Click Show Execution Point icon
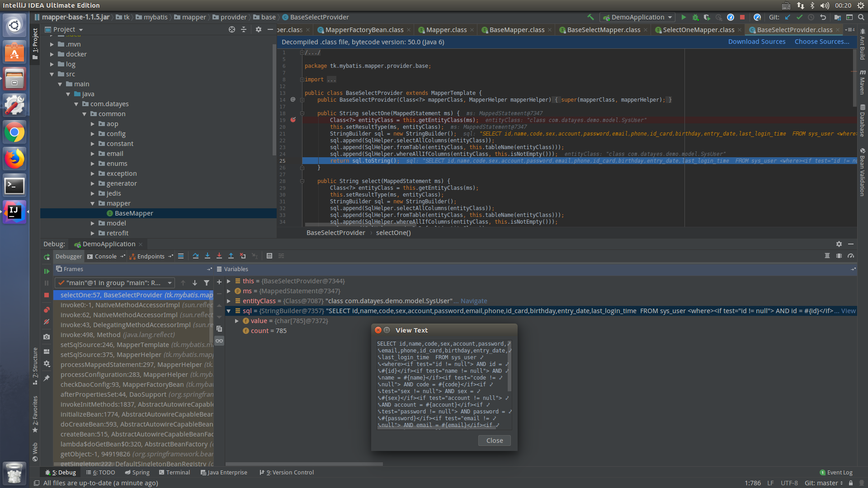This screenshot has width=868, height=488. 181,256
